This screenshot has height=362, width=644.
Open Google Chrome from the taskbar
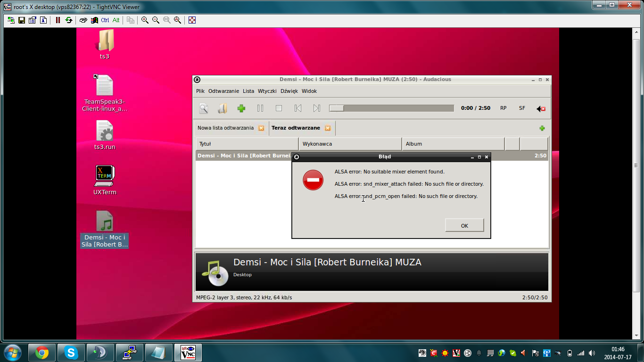pyautogui.click(x=42, y=352)
